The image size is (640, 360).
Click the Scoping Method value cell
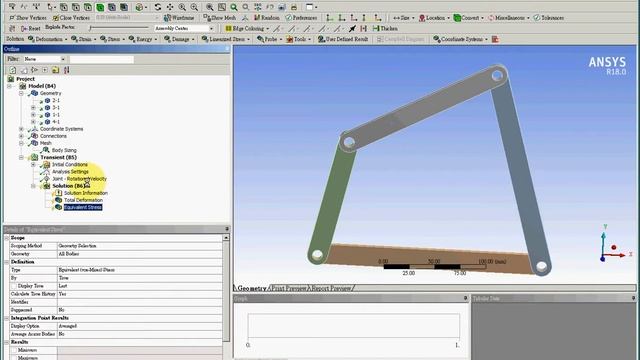click(140, 246)
